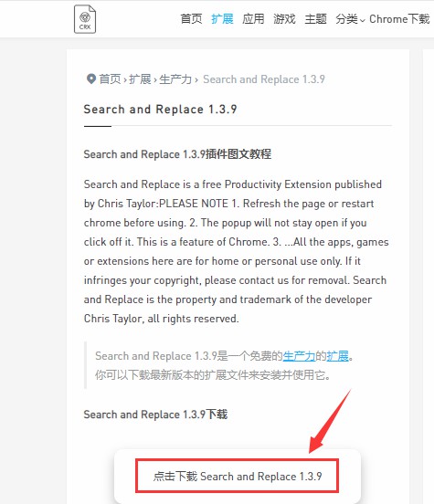This screenshot has height=504, width=434.
Task: Click the location pin breadcrumb icon
Action: [x=91, y=79]
